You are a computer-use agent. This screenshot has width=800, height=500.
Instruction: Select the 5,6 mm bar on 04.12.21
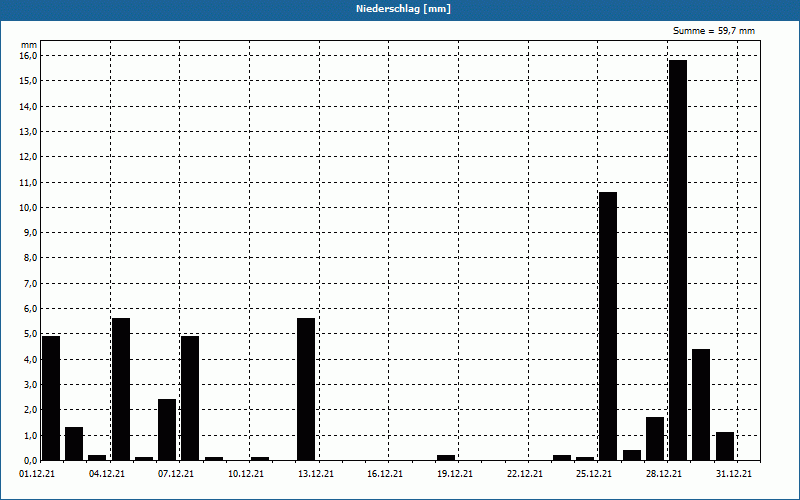[x=121, y=389]
